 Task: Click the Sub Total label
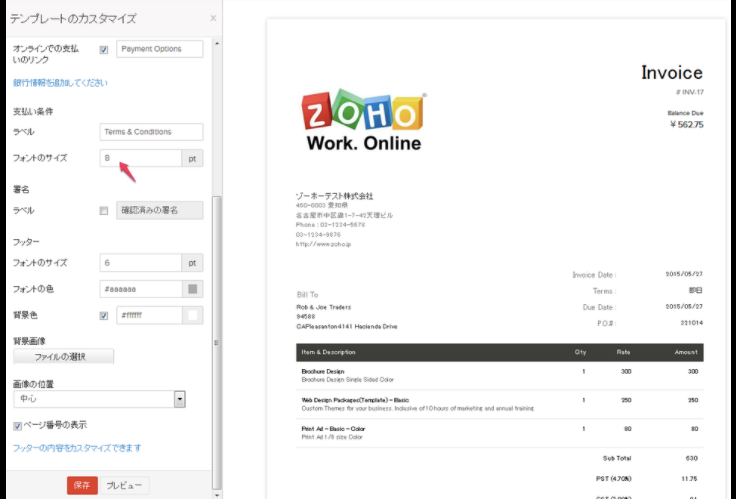pyautogui.click(x=617, y=458)
